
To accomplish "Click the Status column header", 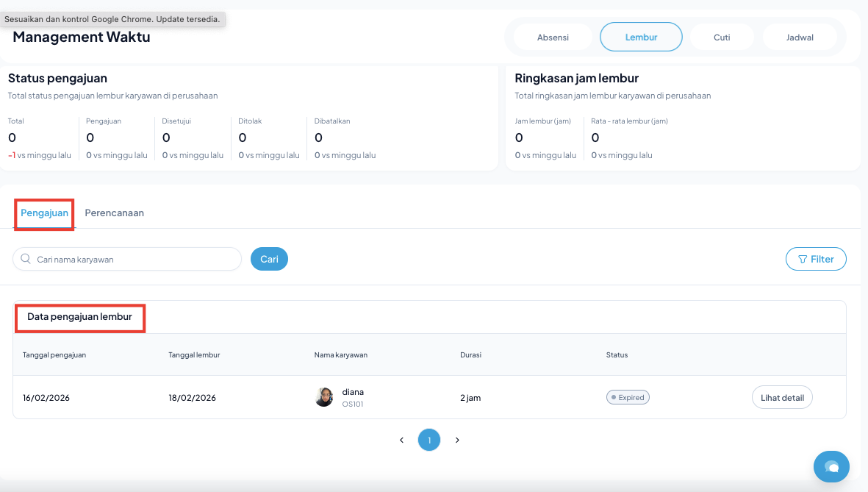I will [x=617, y=354].
